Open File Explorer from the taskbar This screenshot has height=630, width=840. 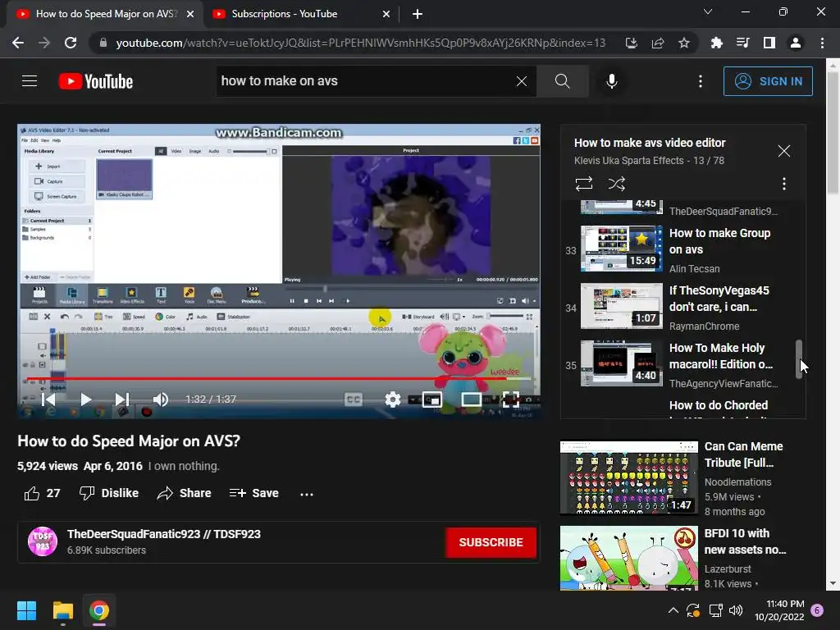pyautogui.click(x=62, y=610)
